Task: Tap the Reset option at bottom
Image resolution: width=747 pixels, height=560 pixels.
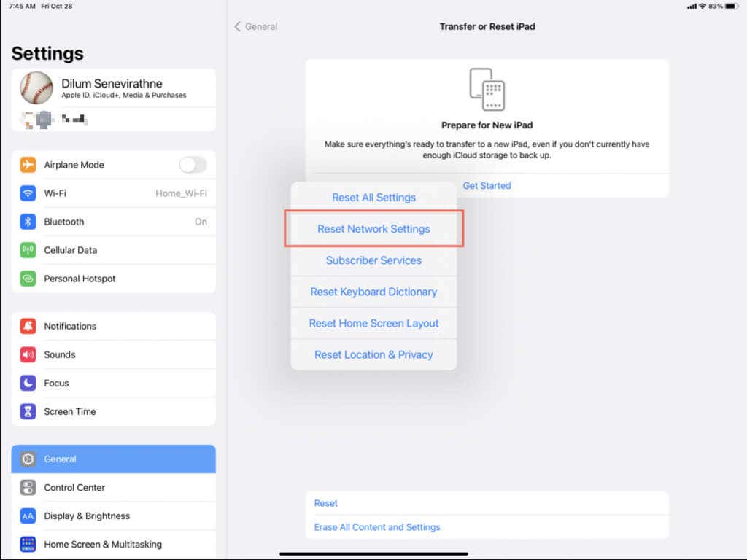Action: click(487, 503)
